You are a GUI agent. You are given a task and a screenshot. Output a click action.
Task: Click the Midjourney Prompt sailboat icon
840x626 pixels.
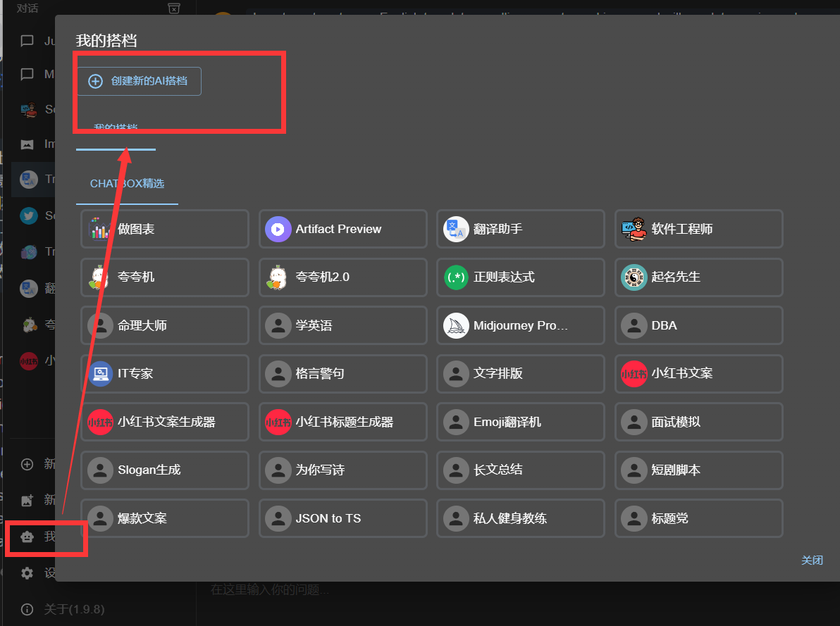coord(456,325)
